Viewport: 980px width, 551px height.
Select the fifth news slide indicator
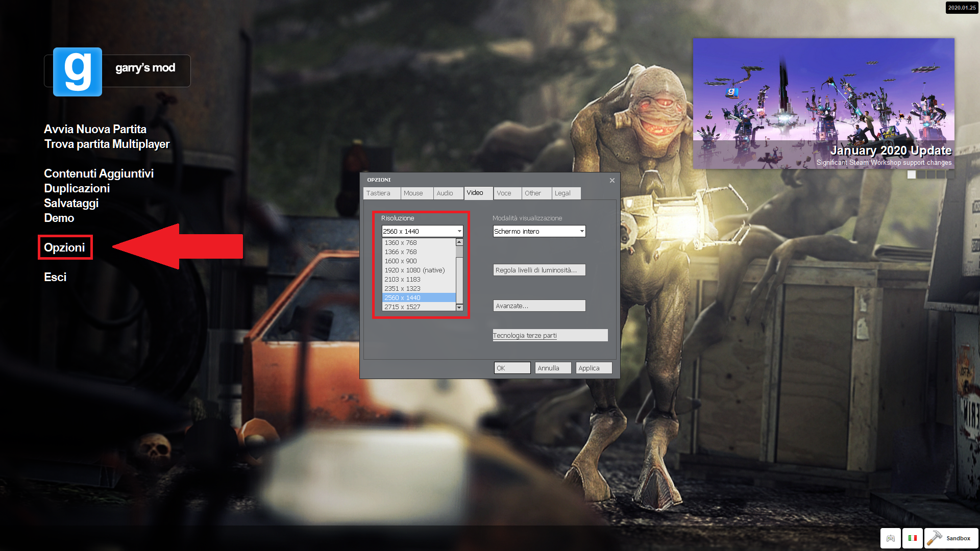(x=950, y=174)
